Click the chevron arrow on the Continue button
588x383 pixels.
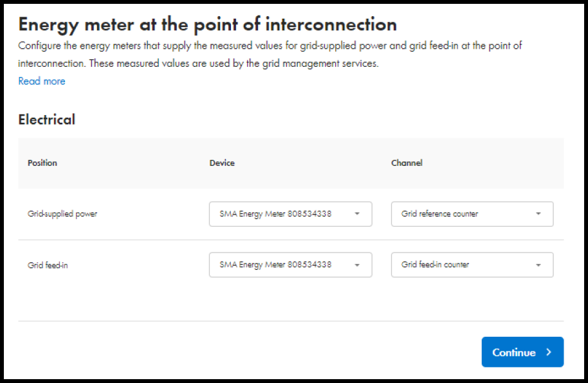(549, 352)
